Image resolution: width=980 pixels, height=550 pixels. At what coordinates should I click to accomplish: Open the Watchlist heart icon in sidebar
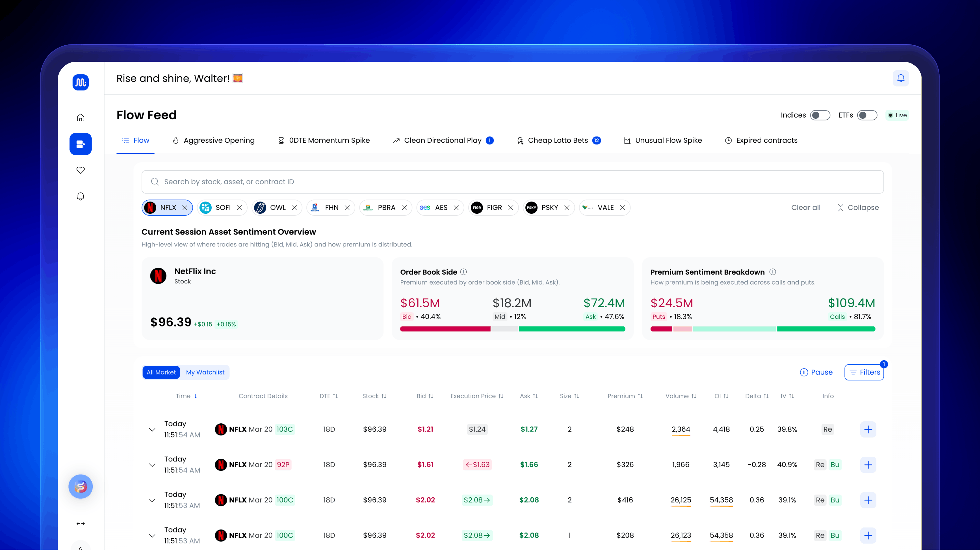(80, 170)
